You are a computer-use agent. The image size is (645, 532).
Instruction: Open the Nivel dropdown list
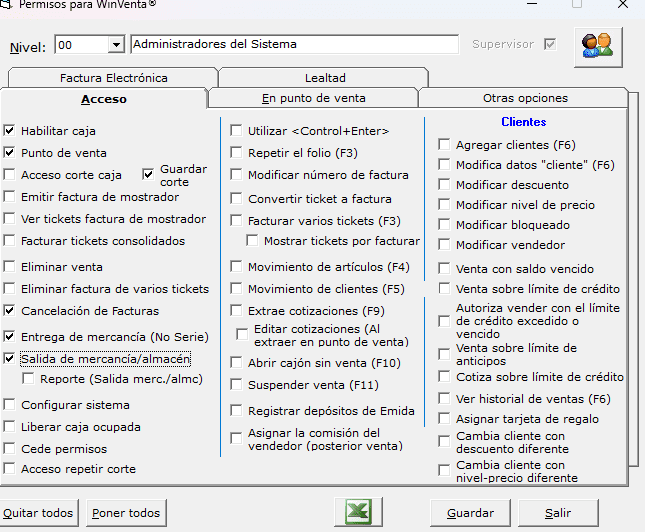click(115, 45)
